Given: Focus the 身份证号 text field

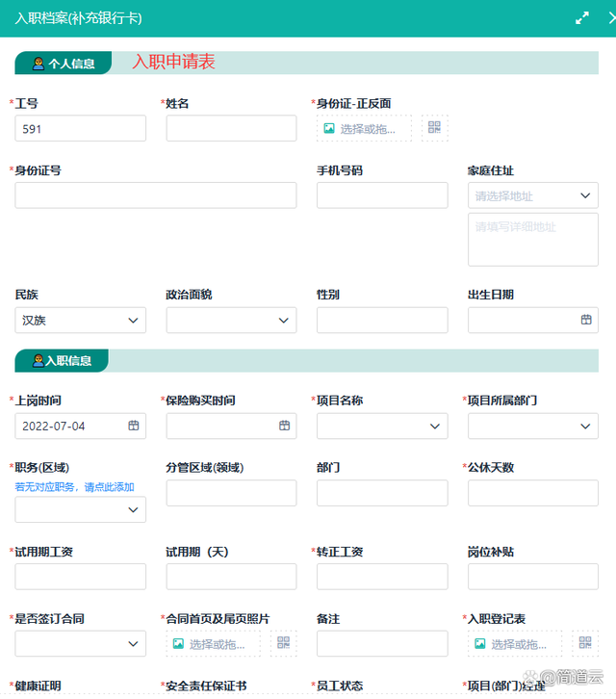Looking at the screenshot, I should pyautogui.click(x=156, y=195).
